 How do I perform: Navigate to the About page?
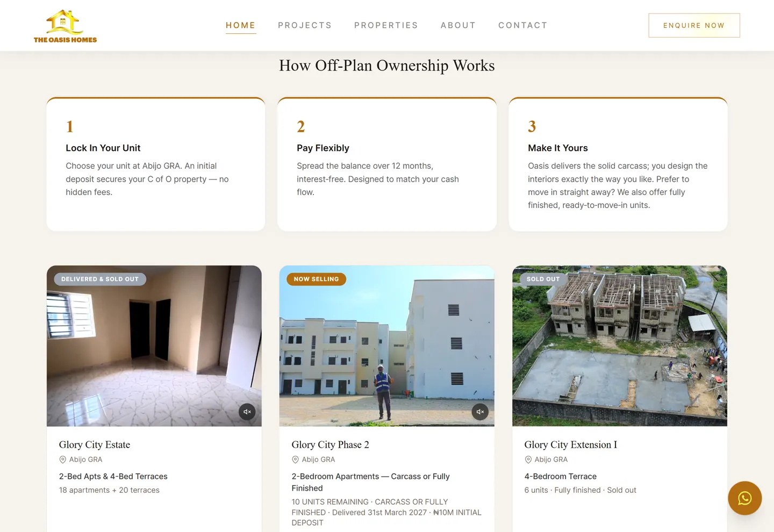(458, 25)
